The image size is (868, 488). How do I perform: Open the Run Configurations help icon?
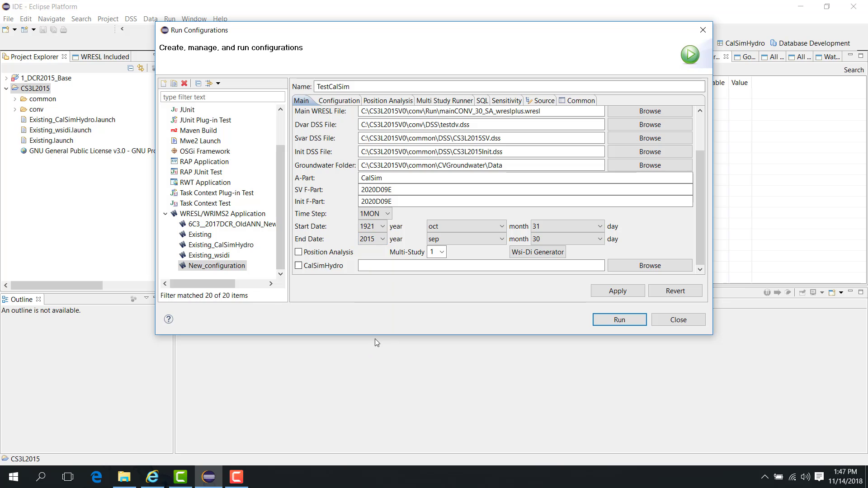pos(169,319)
